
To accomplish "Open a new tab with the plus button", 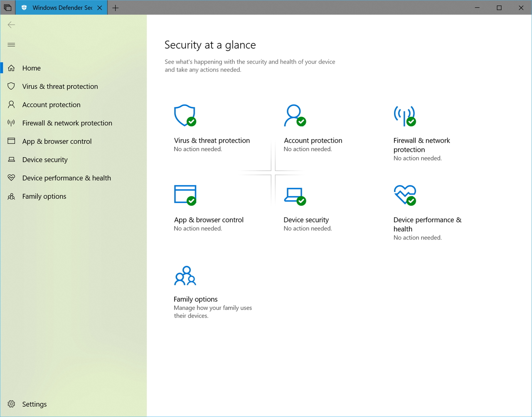I will pyautogui.click(x=116, y=7).
